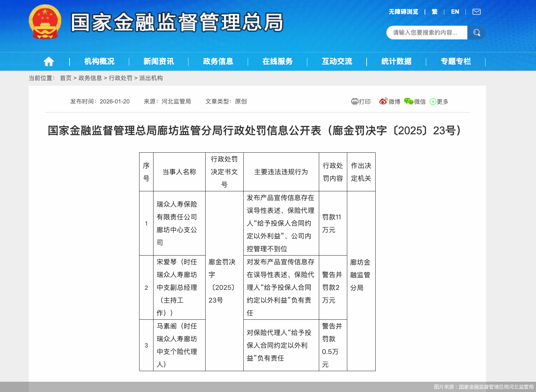Screen dimensions: 536x392
Task: Click the magnifier icon to search
Action: coord(476,32)
